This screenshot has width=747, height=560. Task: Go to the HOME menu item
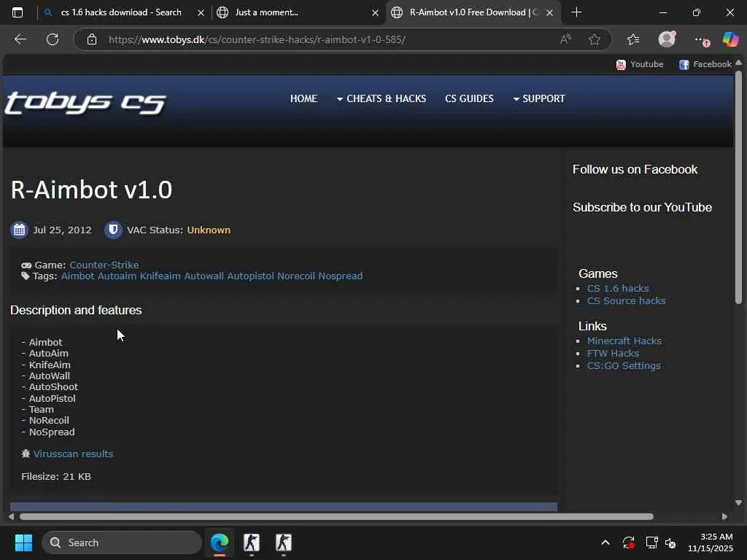point(303,98)
